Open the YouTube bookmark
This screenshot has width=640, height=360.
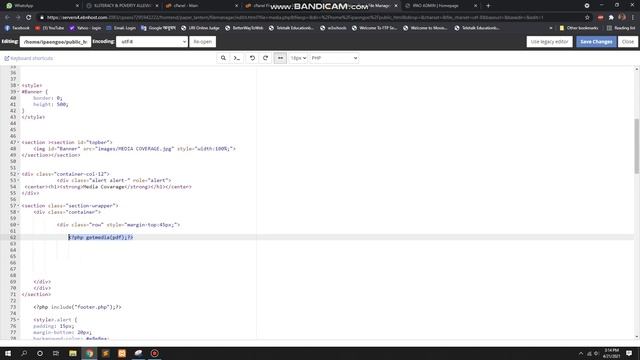pos(50,28)
